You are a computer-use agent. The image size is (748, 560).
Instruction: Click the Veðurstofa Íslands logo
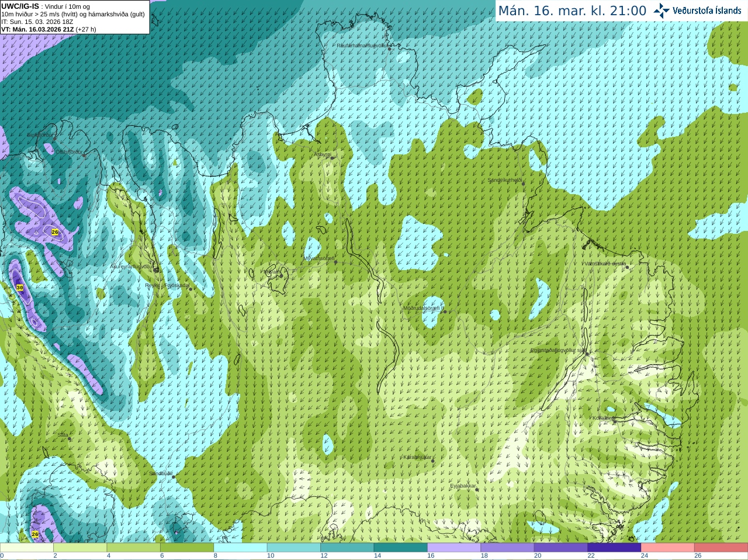(x=697, y=11)
